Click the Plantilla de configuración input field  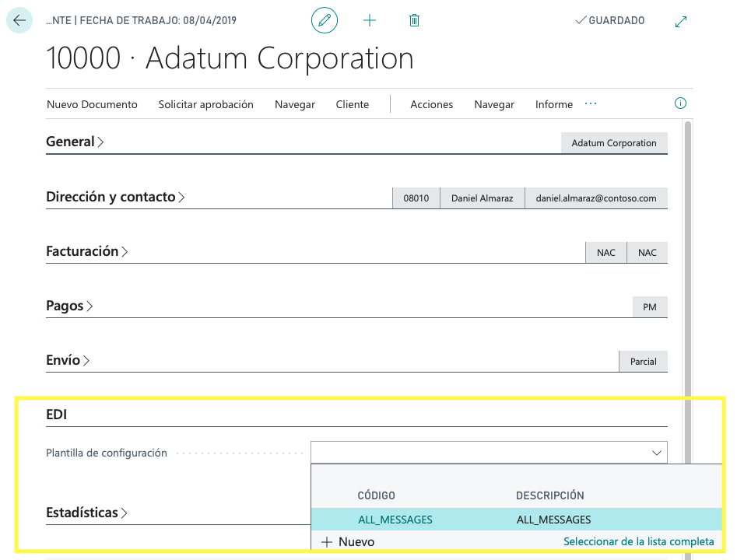point(489,453)
